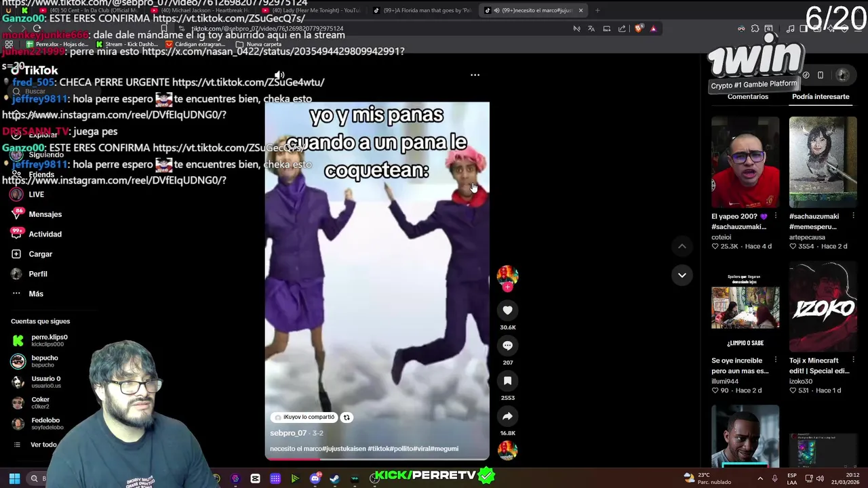868x488 pixels.
Task: Open Actividad in TikTok sidebar
Action: point(36,234)
